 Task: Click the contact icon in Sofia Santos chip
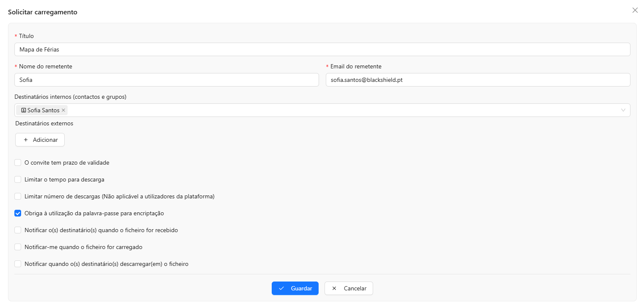pos(24,110)
